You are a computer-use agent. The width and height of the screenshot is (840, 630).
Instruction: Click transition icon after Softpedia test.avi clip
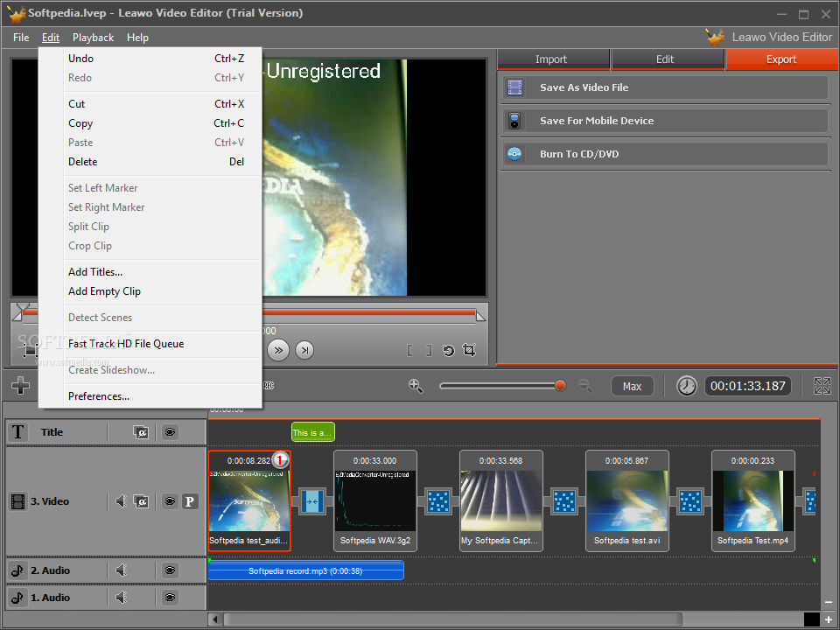coord(690,501)
